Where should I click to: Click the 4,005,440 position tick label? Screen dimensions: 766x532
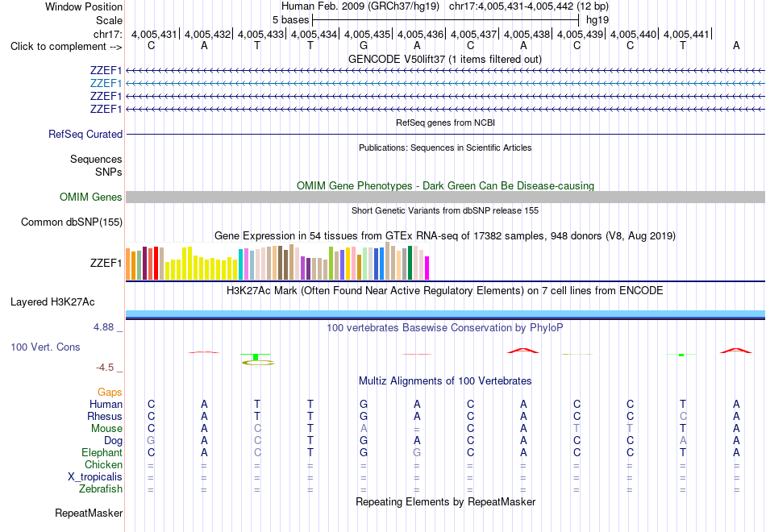(633, 34)
